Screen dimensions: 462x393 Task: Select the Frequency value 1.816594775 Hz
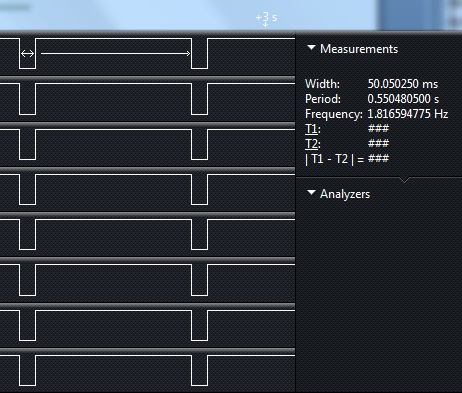click(407, 114)
